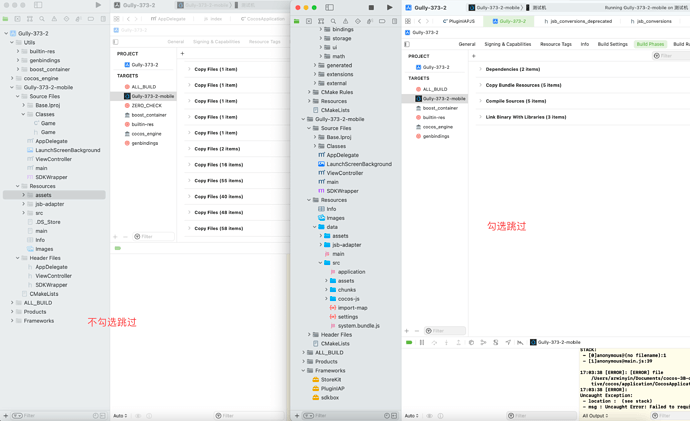Open issue navigator in left window
690x421 pixels.
click(x=54, y=19)
